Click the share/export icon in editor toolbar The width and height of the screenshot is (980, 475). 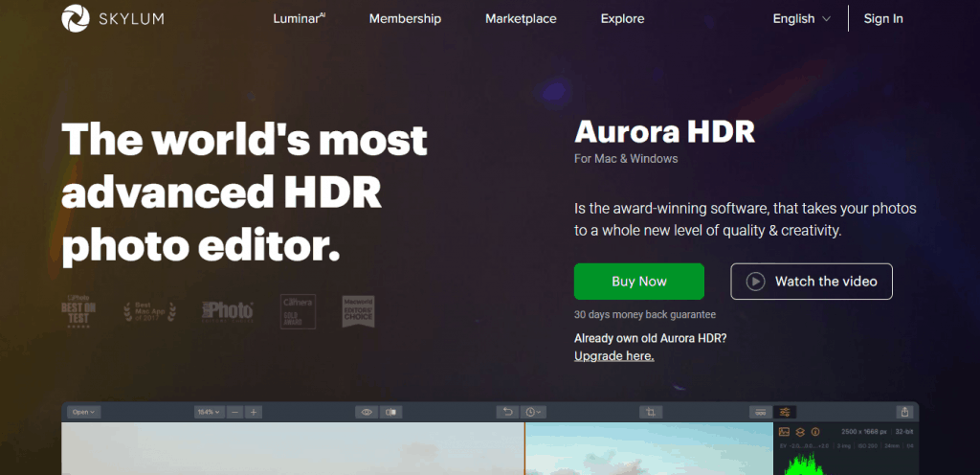coord(904,412)
